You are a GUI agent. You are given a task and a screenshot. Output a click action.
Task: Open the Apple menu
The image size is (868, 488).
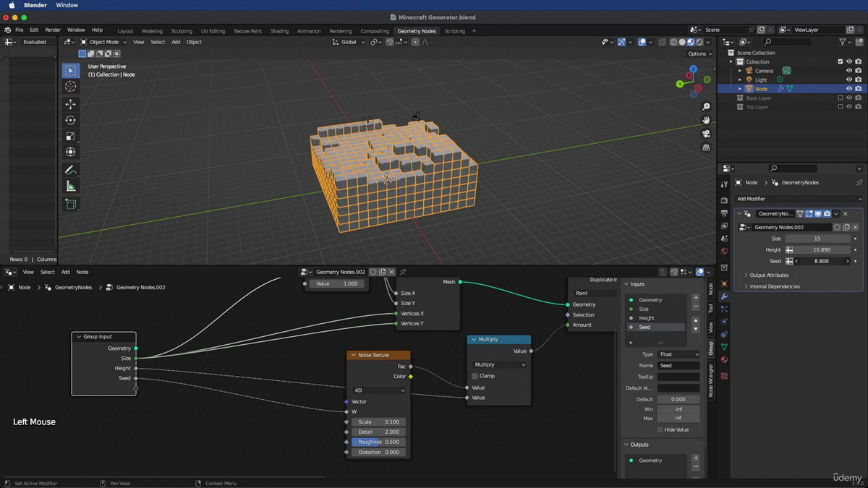[x=12, y=5]
